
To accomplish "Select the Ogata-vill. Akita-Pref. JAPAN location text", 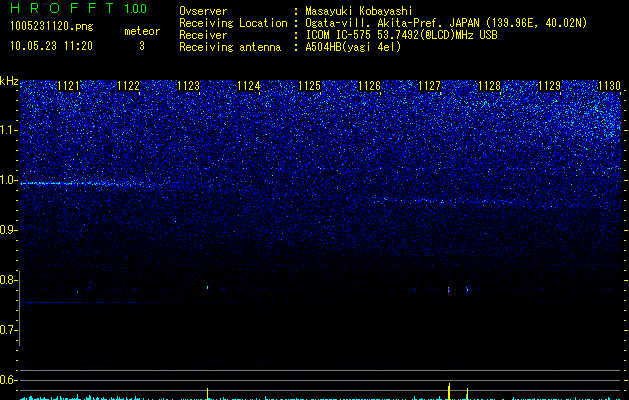I will [446, 23].
